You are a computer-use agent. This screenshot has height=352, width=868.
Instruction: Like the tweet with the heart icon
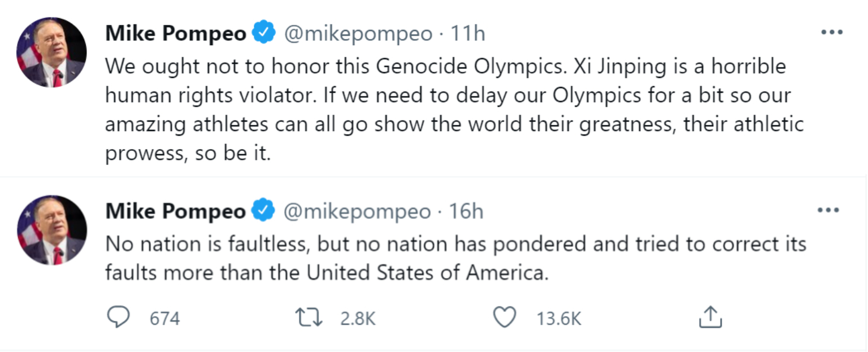505,318
